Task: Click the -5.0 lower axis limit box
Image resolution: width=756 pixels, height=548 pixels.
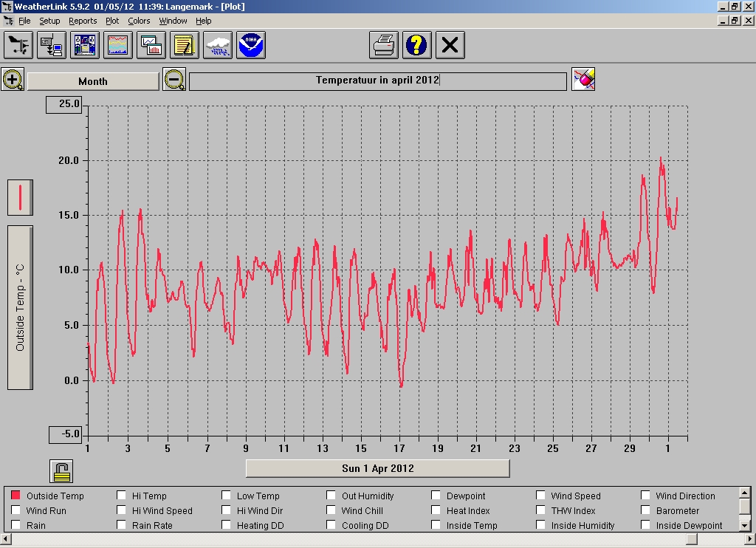Action: coord(66,434)
